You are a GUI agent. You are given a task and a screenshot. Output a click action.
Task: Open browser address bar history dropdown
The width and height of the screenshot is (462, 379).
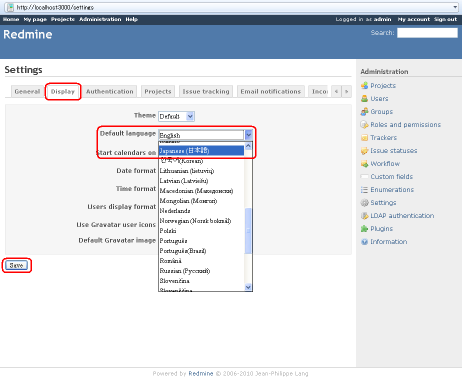coord(455,7)
